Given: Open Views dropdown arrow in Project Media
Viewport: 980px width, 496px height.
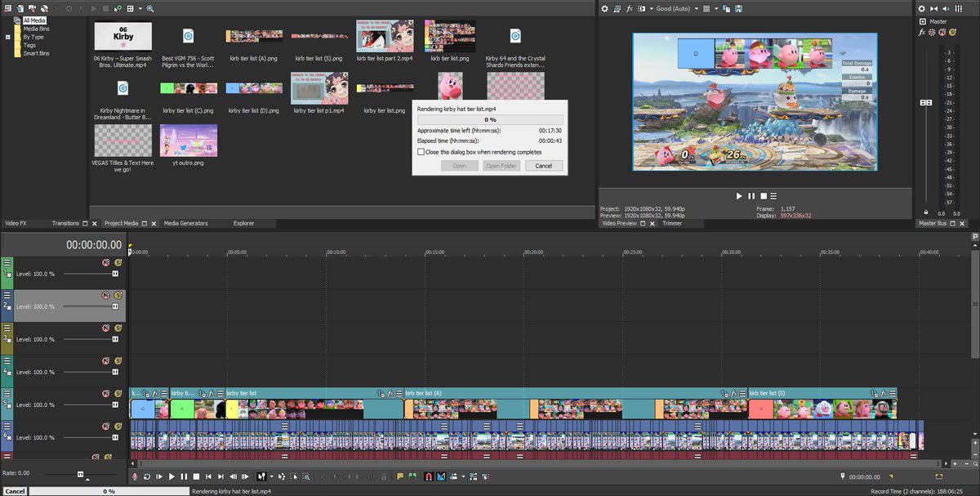Looking at the screenshot, I should coord(140,8).
